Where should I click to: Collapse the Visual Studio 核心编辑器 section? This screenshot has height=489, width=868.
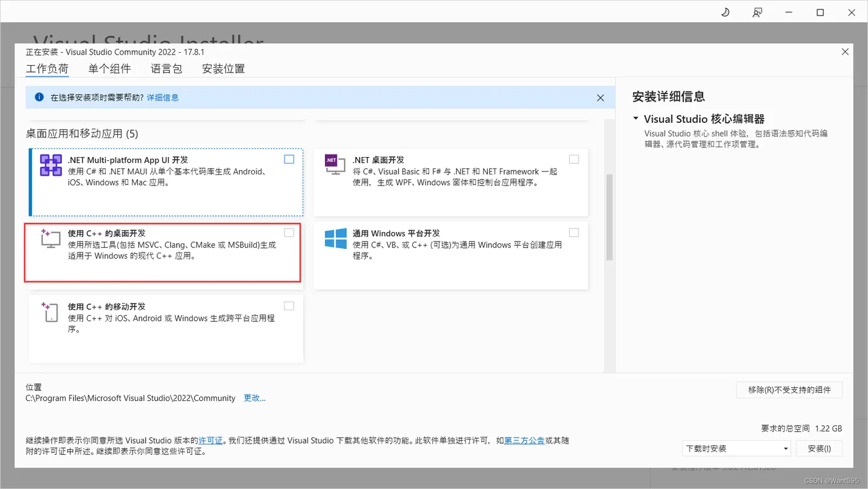point(635,119)
